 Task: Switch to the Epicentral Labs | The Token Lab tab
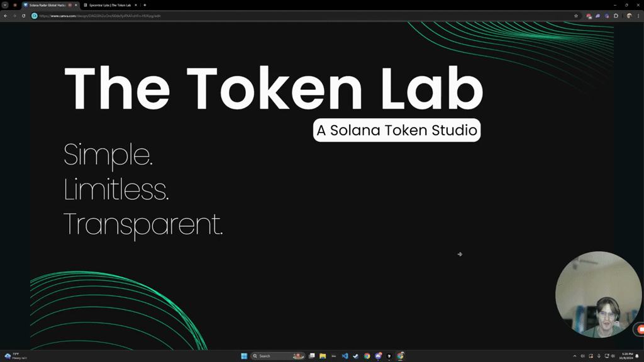click(x=110, y=5)
